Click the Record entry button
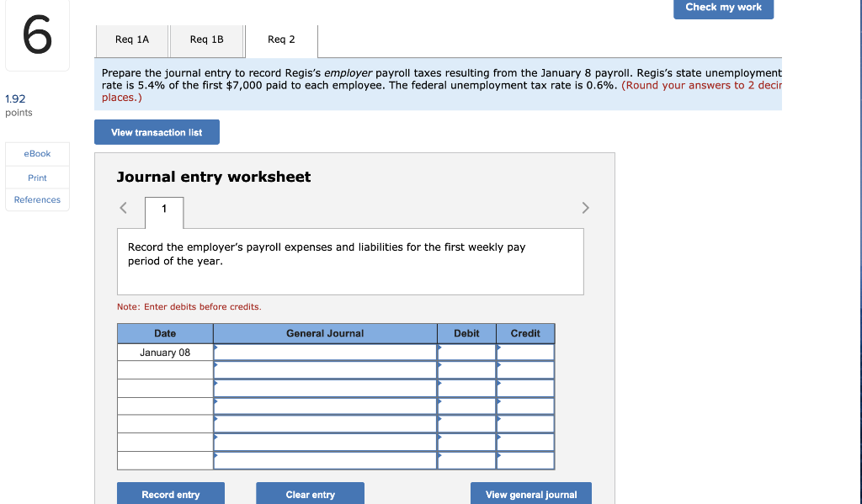The width and height of the screenshot is (862, 504). click(170, 493)
